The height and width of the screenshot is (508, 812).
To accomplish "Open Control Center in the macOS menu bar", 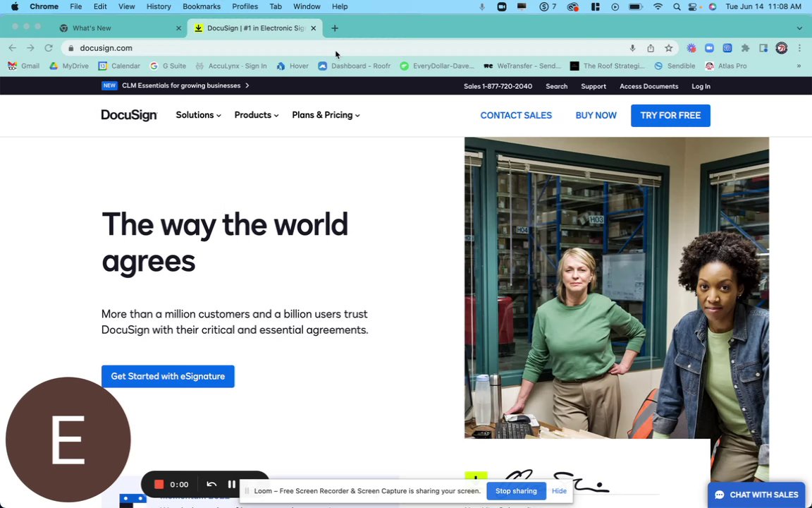I will (x=694, y=7).
